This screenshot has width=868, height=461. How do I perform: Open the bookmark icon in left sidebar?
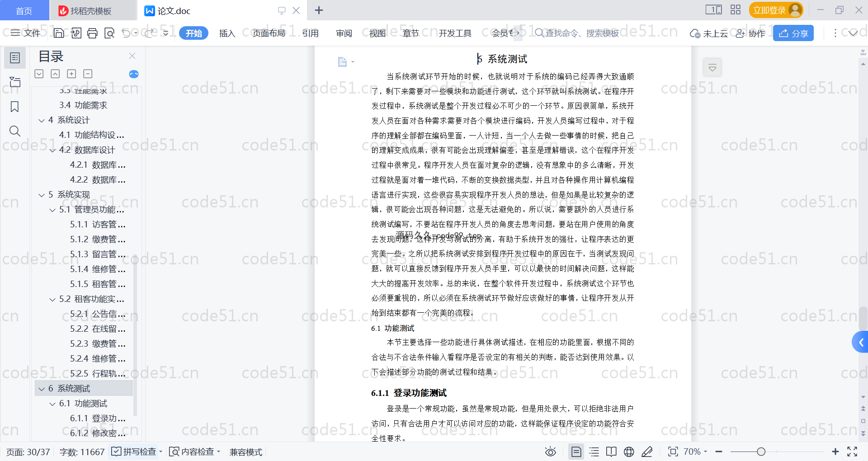[15, 107]
